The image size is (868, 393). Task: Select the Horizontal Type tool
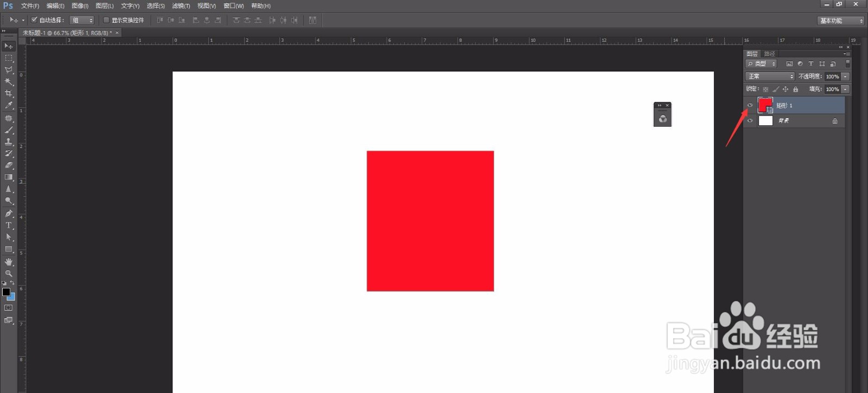coord(8,226)
